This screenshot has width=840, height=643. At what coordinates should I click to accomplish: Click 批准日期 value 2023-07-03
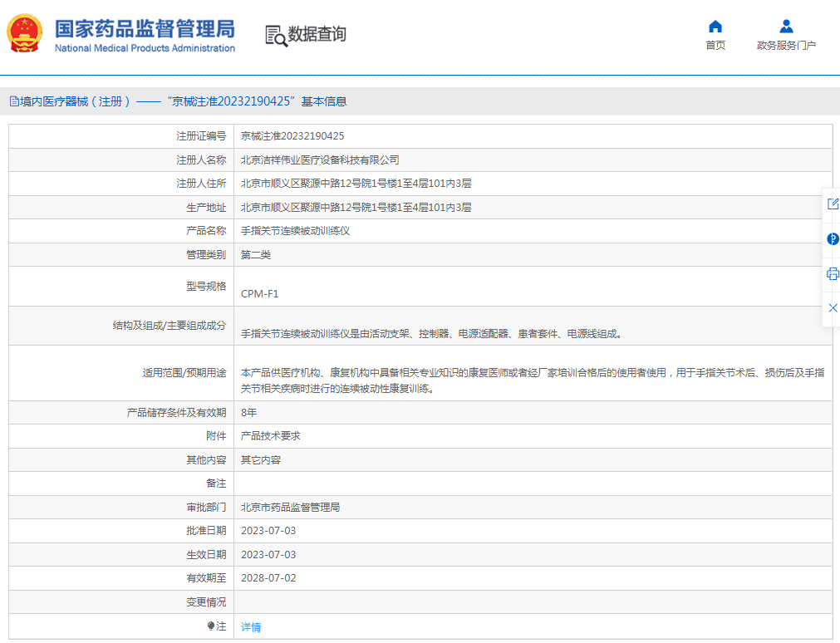point(268,531)
